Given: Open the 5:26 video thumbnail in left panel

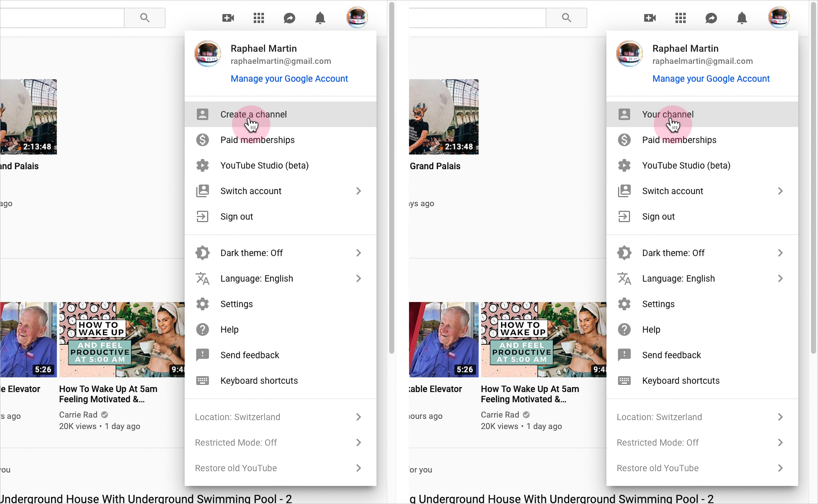Looking at the screenshot, I should click(28, 340).
